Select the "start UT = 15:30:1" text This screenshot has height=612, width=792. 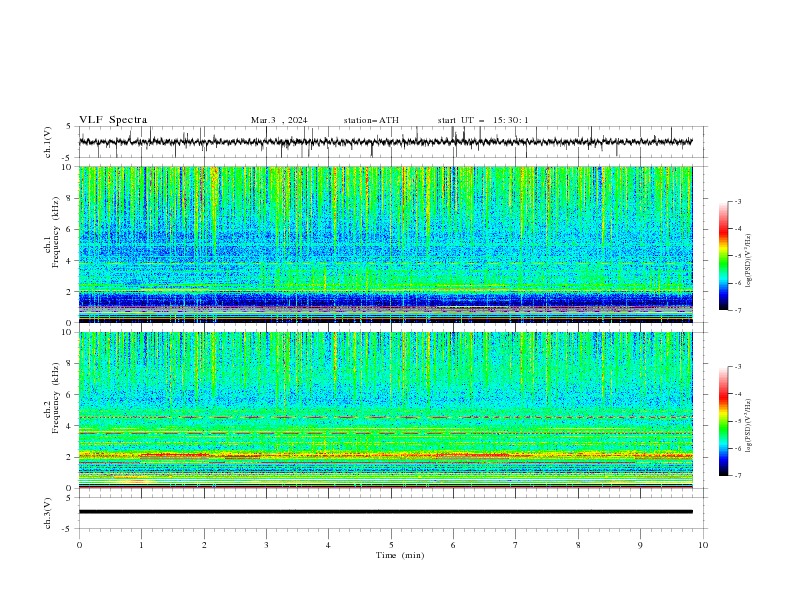tap(483, 120)
